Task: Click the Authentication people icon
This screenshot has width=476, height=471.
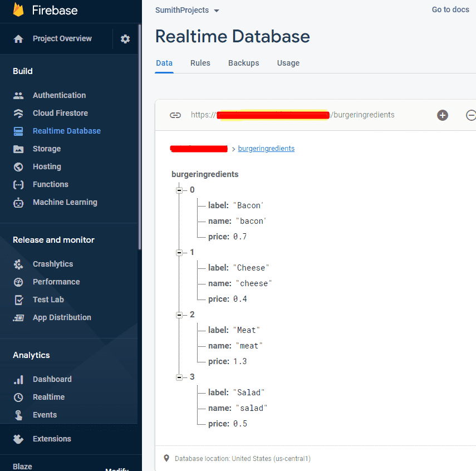Action: (18, 95)
